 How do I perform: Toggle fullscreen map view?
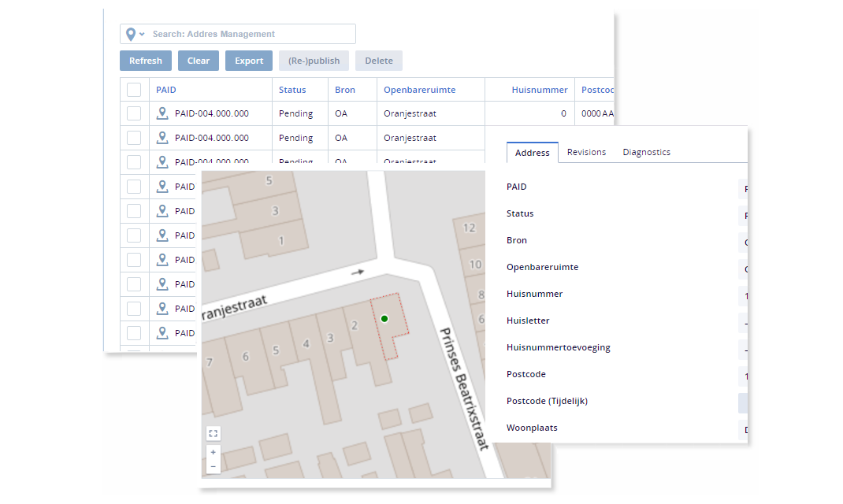213,433
